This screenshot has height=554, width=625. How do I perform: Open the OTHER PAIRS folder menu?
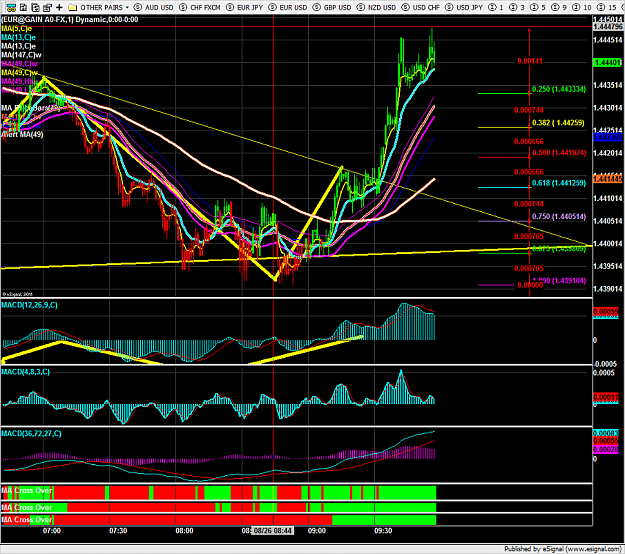101,7
